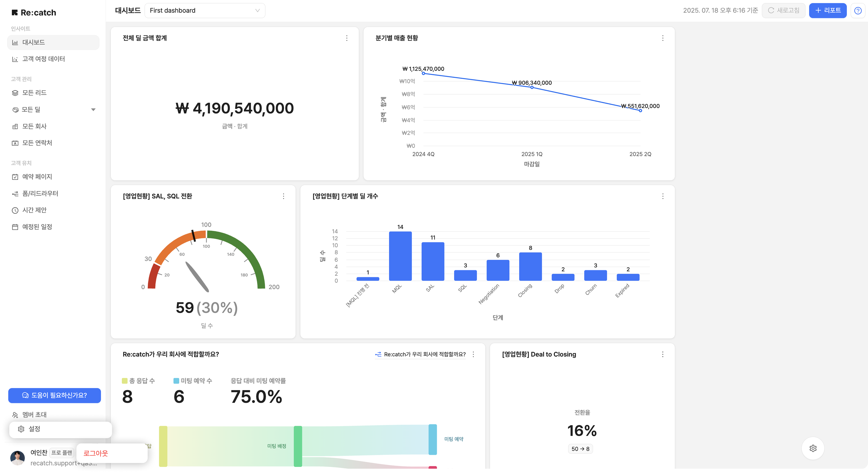
Task: Click the 예약 페이지 calendar-check icon
Action: click(x=15, y=177)
